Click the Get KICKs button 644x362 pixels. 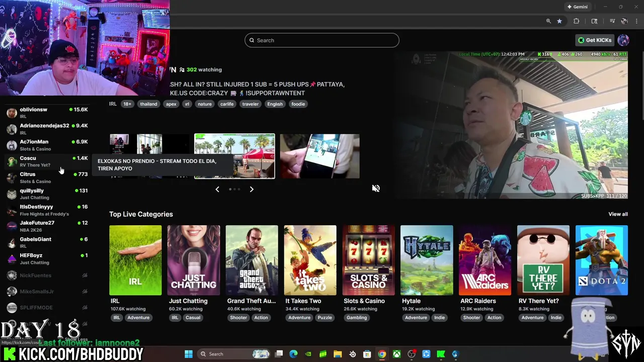pos(595,40)
